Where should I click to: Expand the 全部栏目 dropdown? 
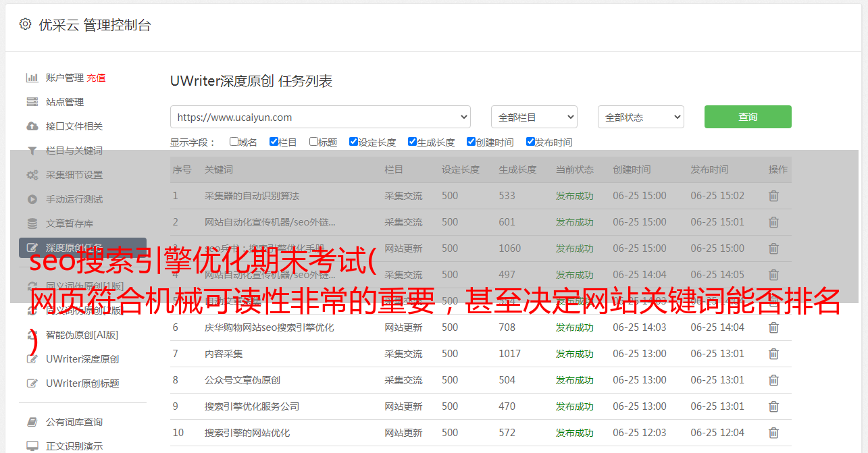534,117
